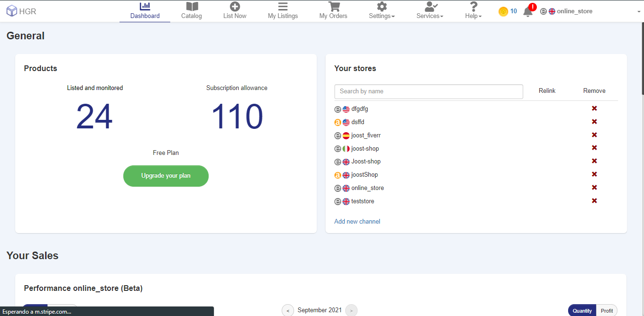644x316 pixels.
Task: Click the red alert badge on bell
Action: [532, 7]
